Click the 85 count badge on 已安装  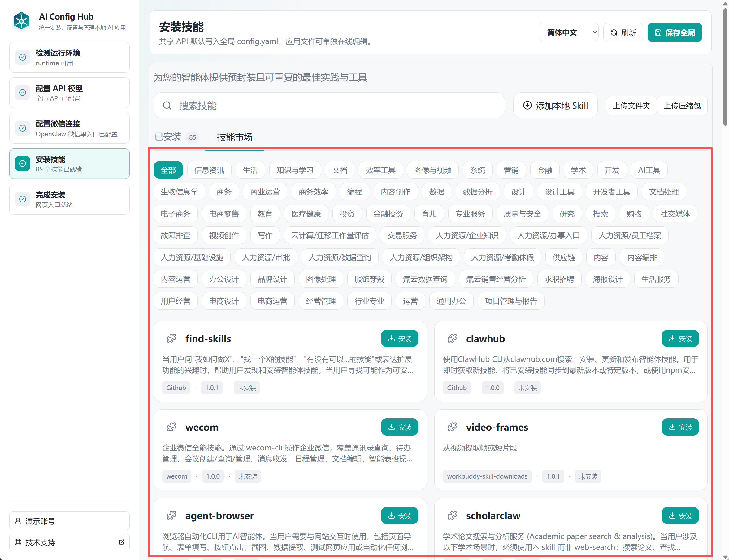click(192, 137)
